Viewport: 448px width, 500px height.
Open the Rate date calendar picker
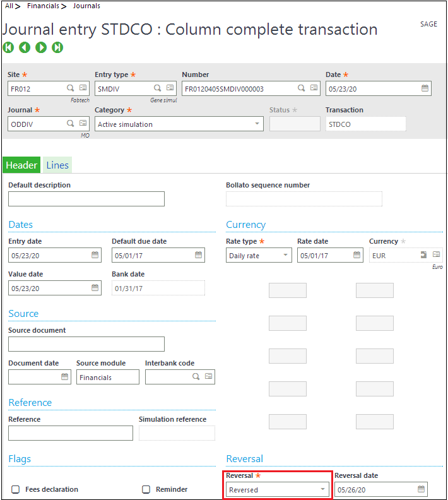pyautogui.click(x=357, y=255)
